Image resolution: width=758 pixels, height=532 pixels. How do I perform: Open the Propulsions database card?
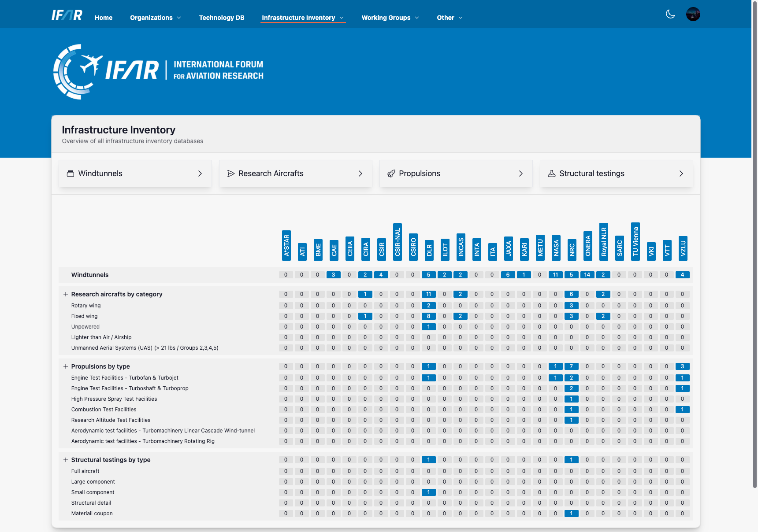coord(456,174)
